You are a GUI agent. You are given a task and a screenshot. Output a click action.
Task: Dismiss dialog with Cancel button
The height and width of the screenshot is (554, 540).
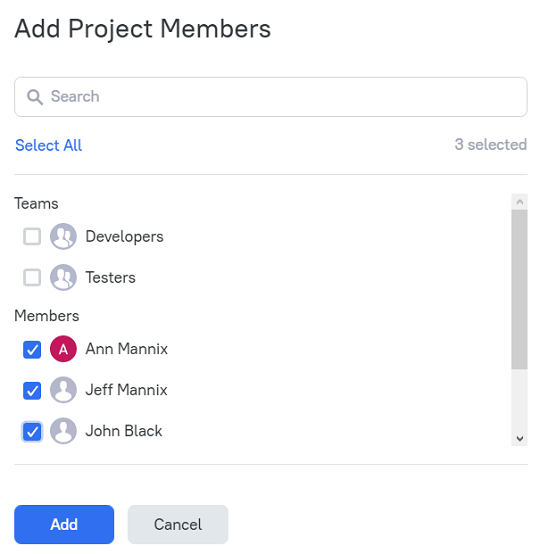click(x=178, y=524)
